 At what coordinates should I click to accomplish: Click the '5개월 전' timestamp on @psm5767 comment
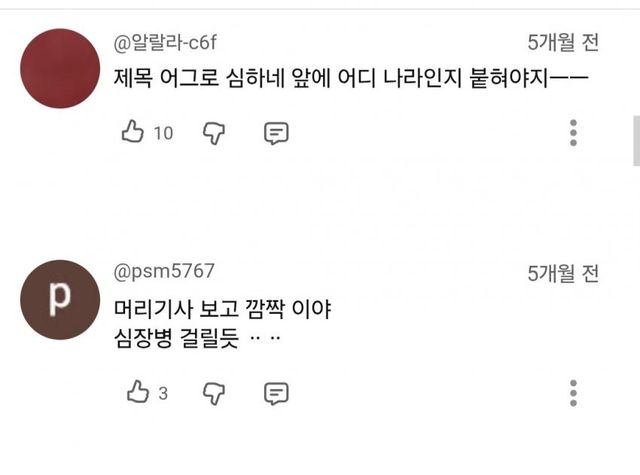(563, 274)
